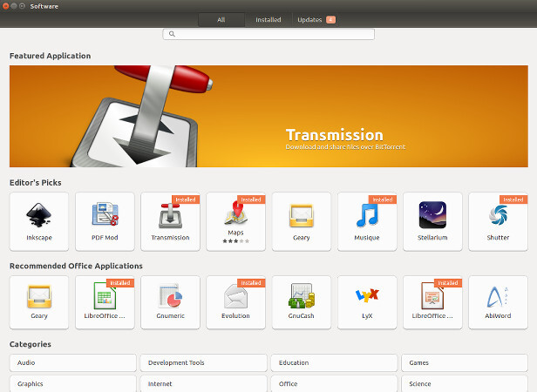Open Geary under Recommended Office Applications
The width and height of the screenshot is (537, 392).
pos(39,302)
